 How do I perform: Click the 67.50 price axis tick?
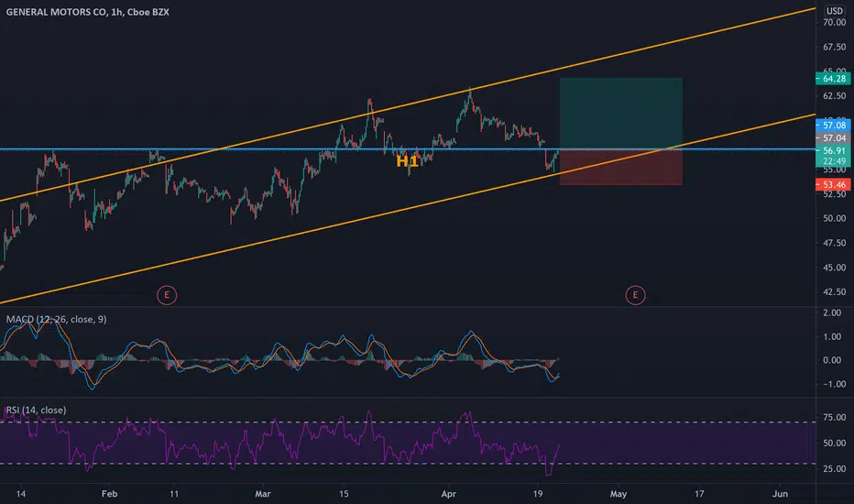click(835, 47)
